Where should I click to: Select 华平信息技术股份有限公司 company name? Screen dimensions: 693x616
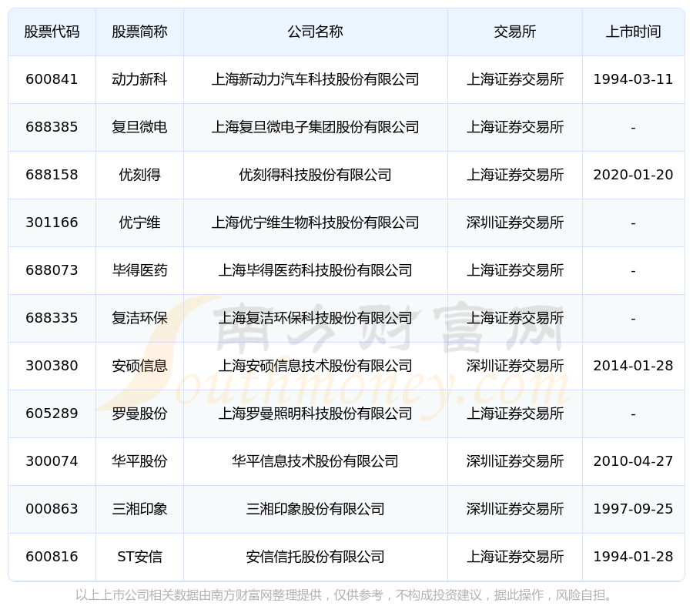pyautogui.click(x=315, y=461)
